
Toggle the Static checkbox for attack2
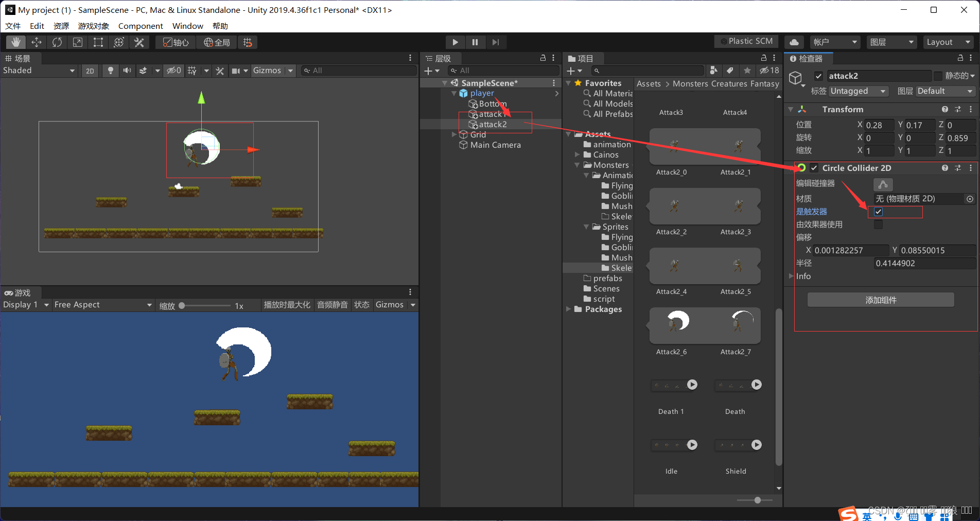(938, 76)
